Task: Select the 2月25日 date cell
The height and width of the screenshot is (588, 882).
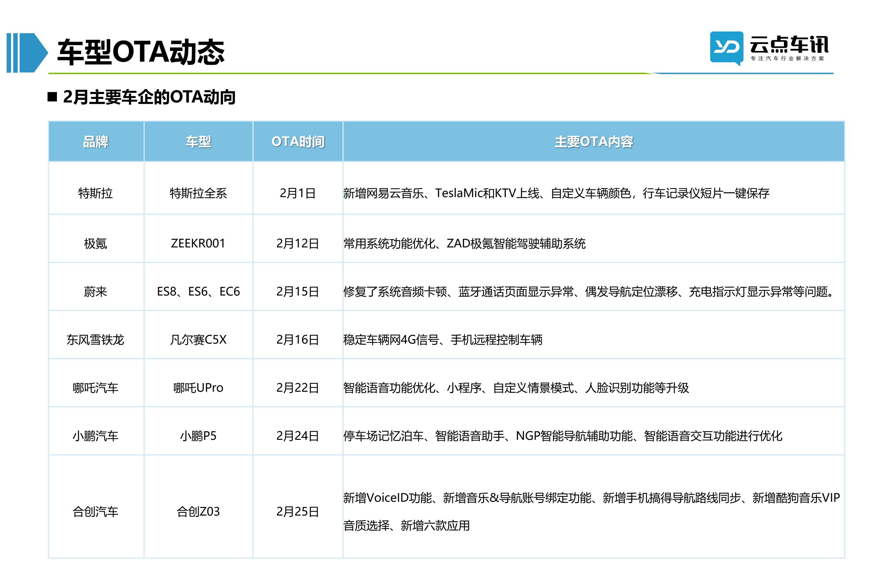Action: click(x=298, y=507)
